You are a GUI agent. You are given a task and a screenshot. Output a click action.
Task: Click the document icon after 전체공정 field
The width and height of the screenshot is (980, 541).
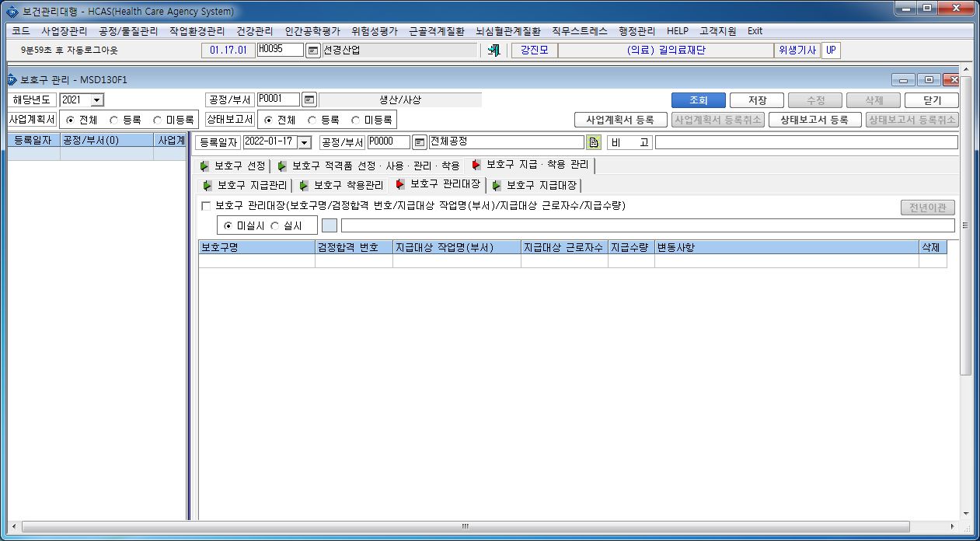coord(594,142)
